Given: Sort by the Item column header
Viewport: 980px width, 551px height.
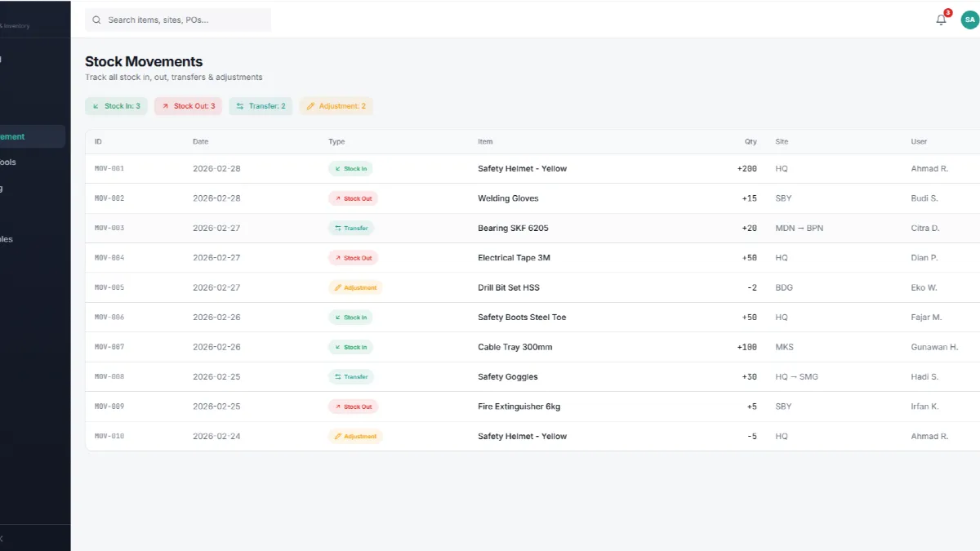Looking at the screenshot, I should 485,142.
